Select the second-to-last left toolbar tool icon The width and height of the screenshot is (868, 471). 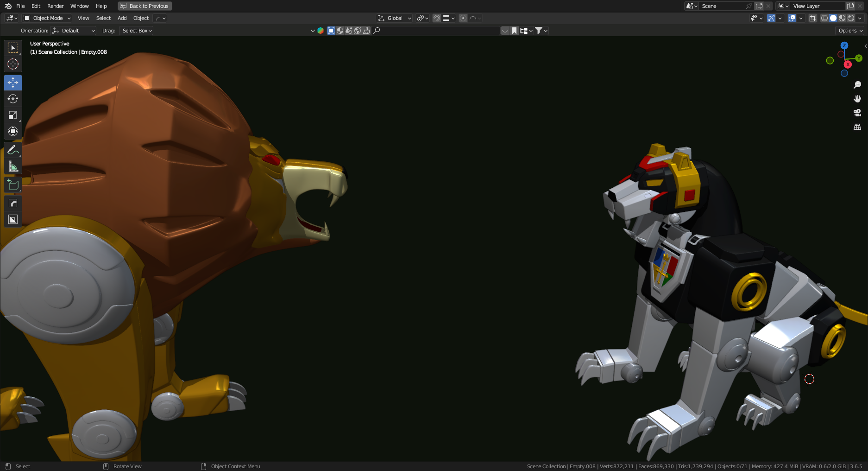pyautogui.click(x=13, y=203)
